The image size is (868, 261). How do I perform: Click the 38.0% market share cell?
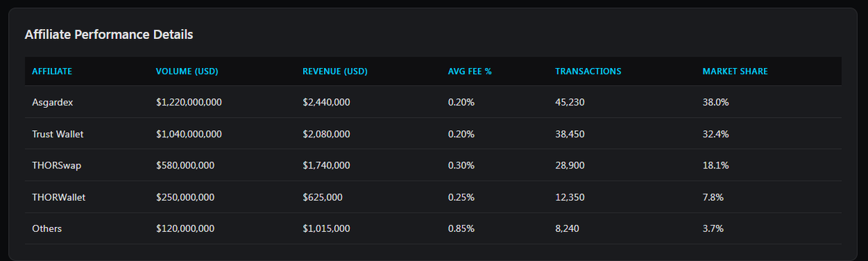point(715,103)
